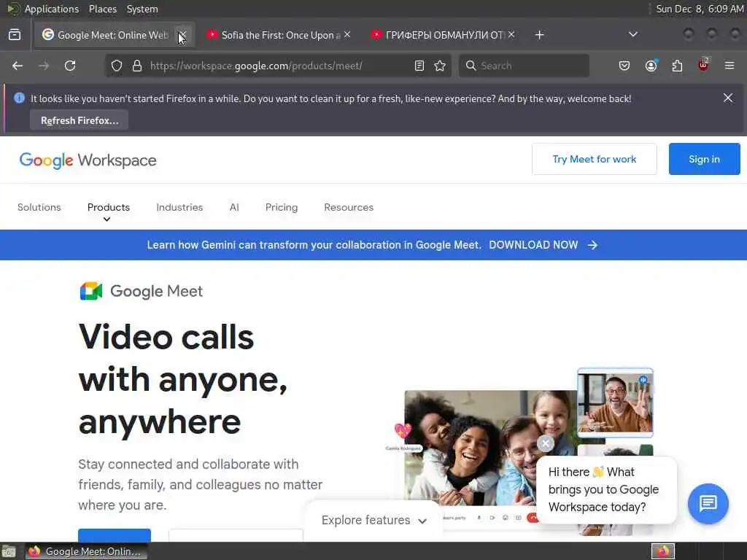Open the Extensions puzzle icon
747x560 pixels.
coord(677,66)
